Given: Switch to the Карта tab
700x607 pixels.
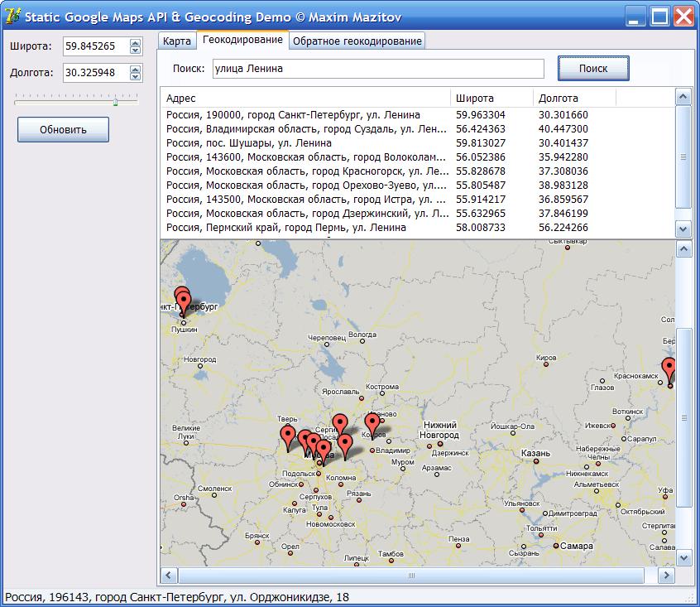Looking at the screenshot, I should click(x=177, y=41).
